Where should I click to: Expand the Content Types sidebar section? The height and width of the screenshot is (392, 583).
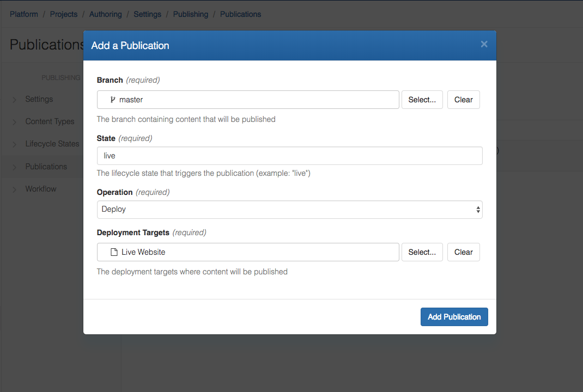point(50,121)
